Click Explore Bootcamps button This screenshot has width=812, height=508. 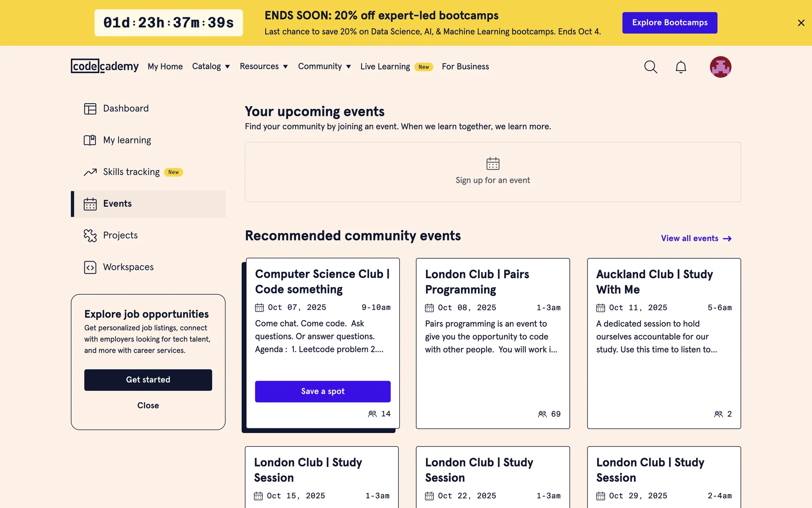point(669,23)
